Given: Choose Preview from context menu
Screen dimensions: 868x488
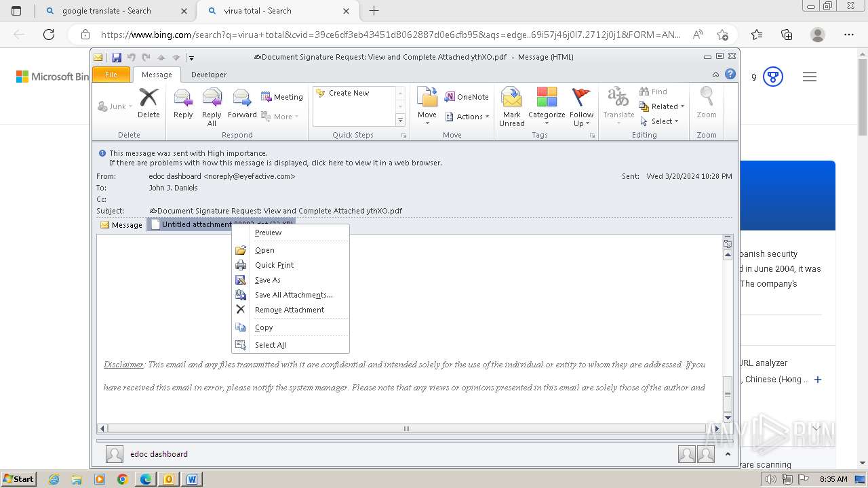Looking at the screenshot, I should point(290,232).
